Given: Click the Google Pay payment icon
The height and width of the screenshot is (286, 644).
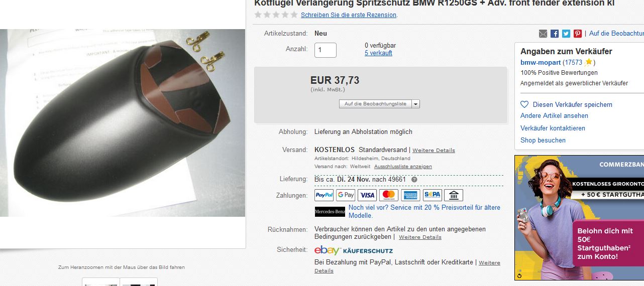Looking at the screenshot, I should click(346, 195).
